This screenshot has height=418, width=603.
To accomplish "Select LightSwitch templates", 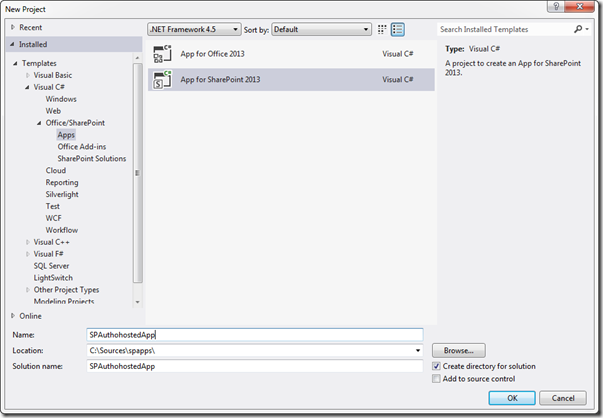I will [53, 278].
